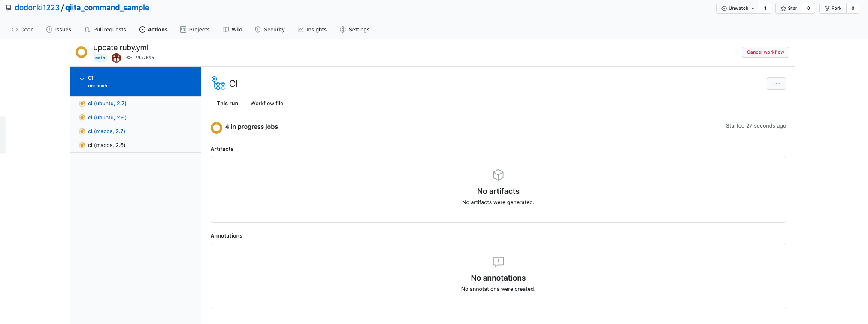Click the repository book icon beside dodonki1223
This screenshot has height=324, width=868.
(x=9, y=8)
